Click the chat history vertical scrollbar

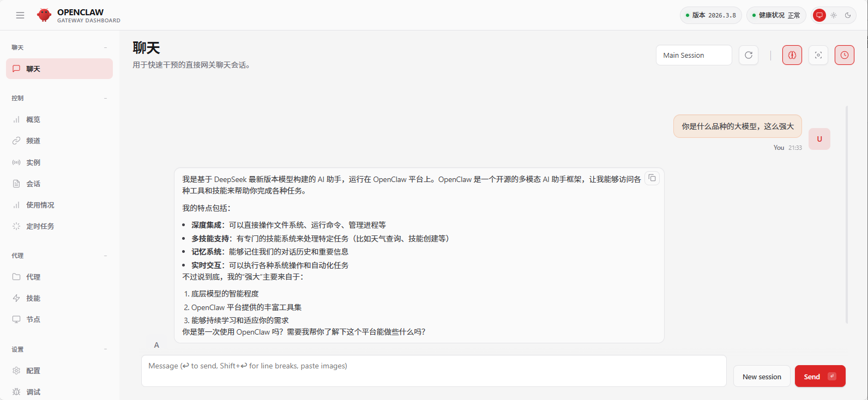(x=847, y=215)
